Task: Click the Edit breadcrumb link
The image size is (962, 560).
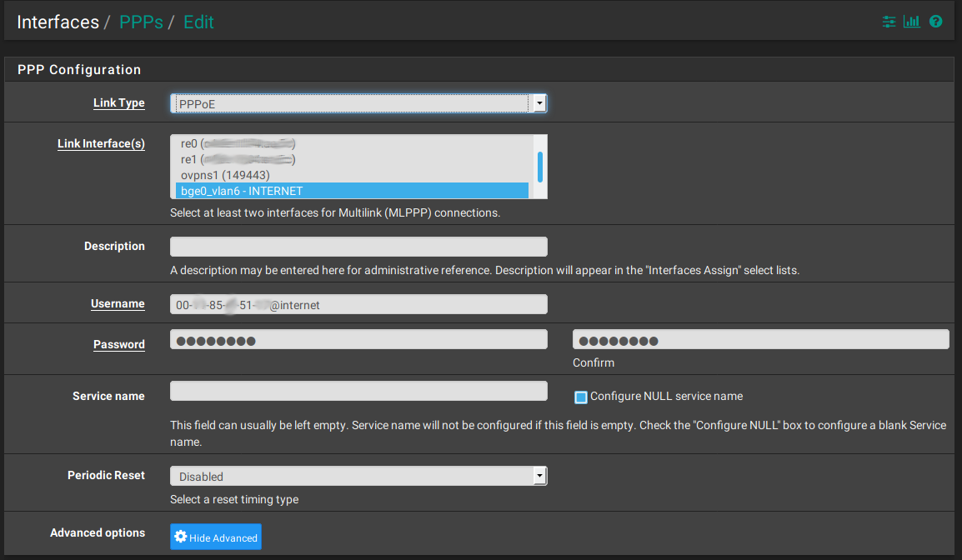Action: click(198, 22)
